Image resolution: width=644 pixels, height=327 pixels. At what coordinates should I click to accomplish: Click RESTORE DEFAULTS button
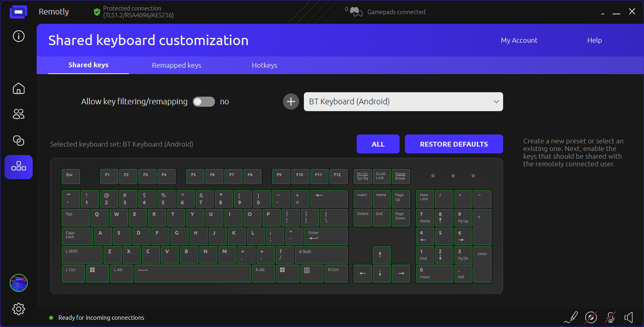(x=454, y=144)
